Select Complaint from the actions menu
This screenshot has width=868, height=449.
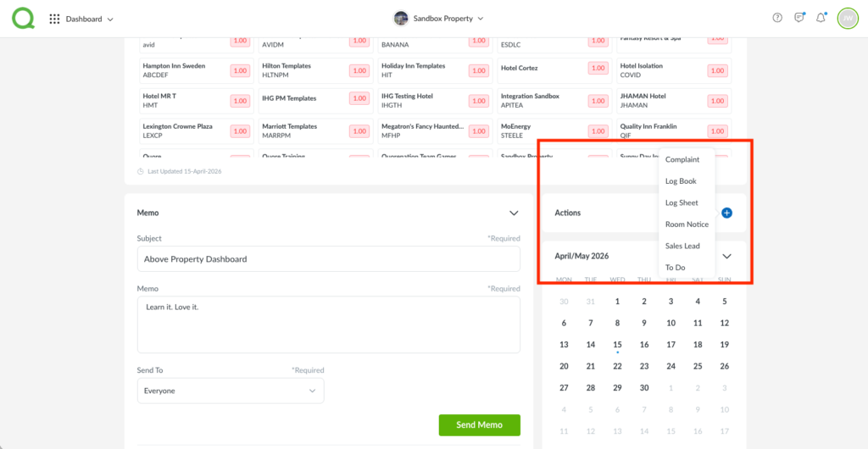[x=682, y=159]
